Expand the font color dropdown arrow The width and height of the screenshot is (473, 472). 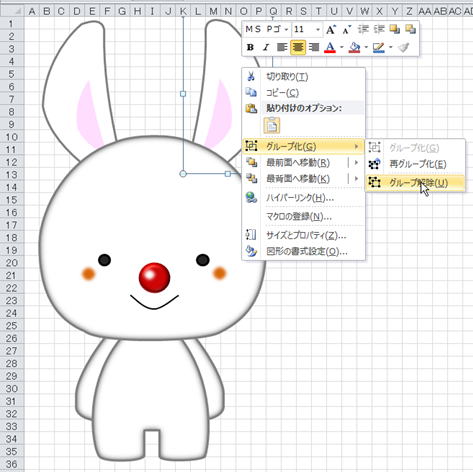[x=342, y=48]
